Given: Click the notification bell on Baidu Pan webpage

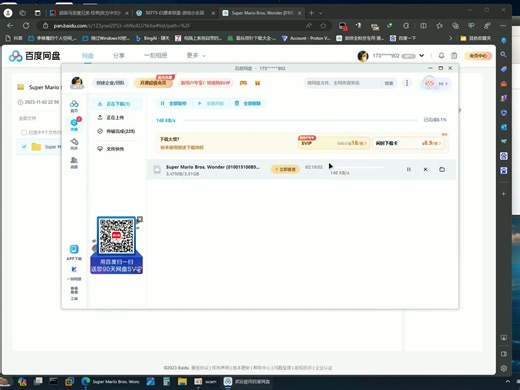Looking at the screenshot, I should (x=441, y=56).
